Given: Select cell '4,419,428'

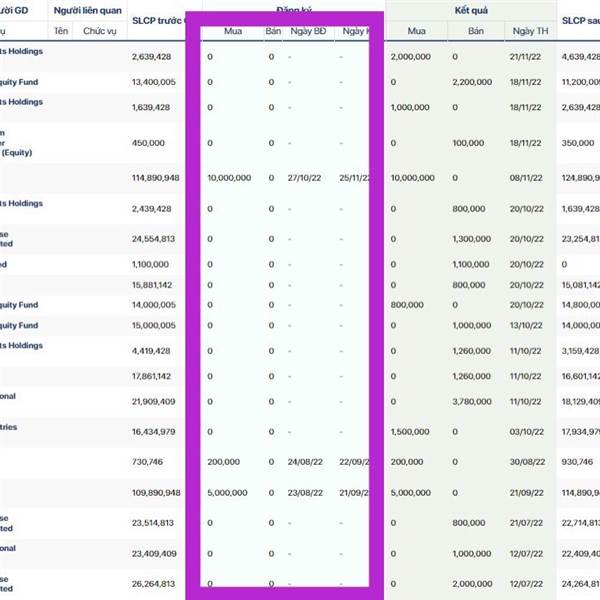Looking at the screenshot, I should coord(151,351).
